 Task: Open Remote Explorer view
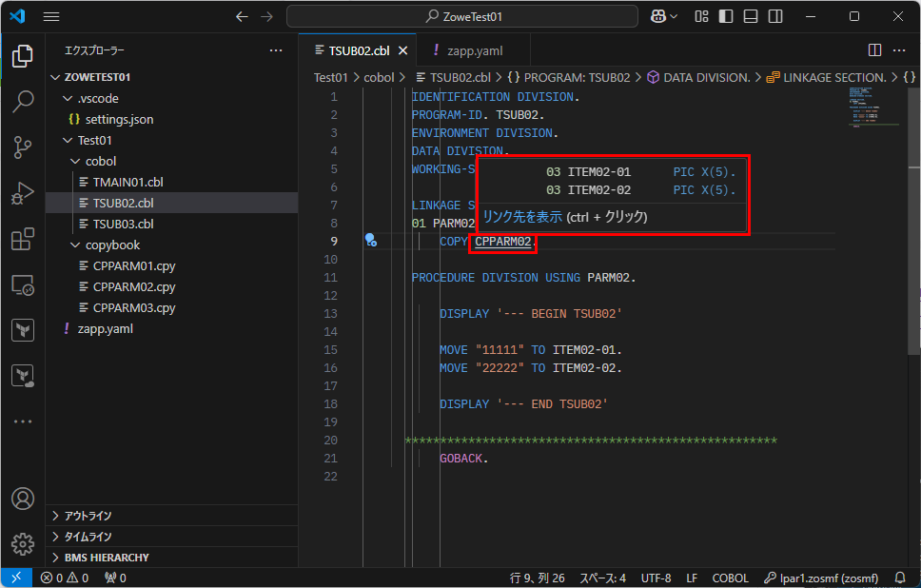23,284
